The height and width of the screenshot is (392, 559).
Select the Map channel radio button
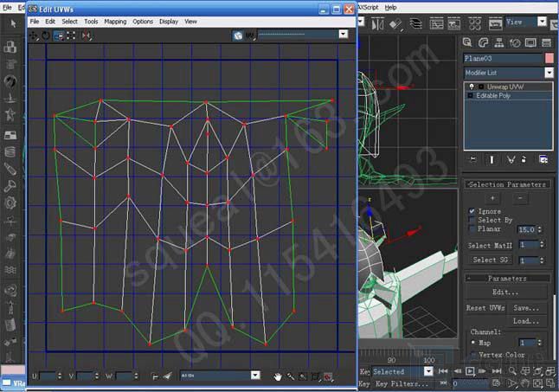[x=473, y=343]
